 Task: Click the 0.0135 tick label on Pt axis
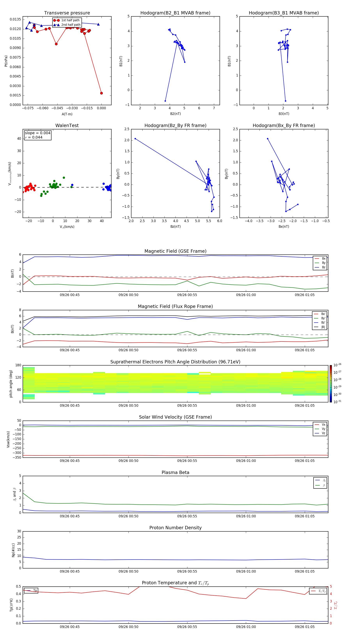15,20
